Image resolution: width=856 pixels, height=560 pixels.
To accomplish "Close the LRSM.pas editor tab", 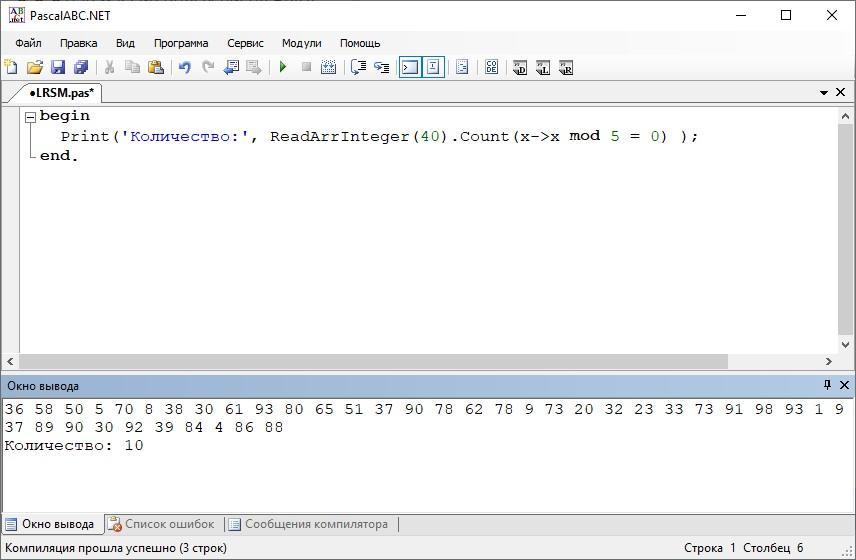I will pyautogui.click(x=841, y=92).
